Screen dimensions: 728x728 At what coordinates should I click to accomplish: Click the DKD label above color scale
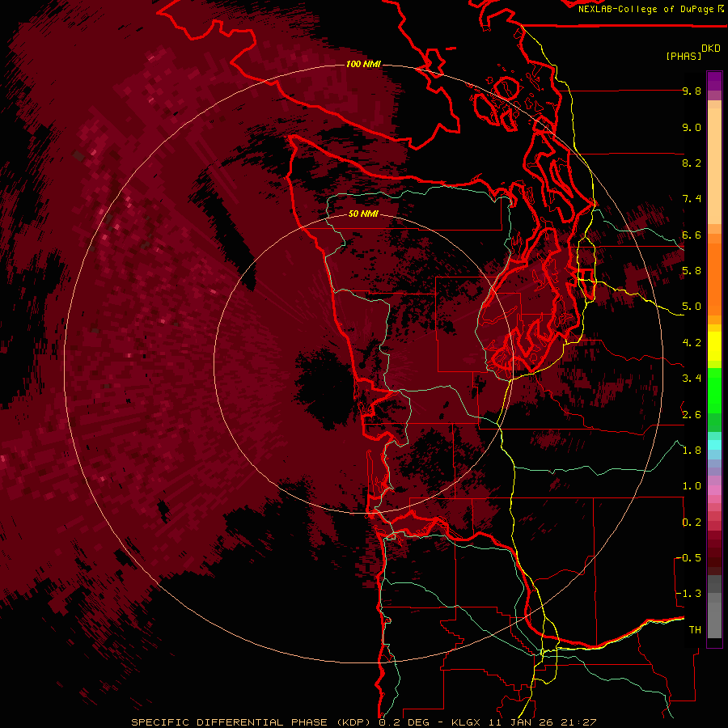point(711,49)
